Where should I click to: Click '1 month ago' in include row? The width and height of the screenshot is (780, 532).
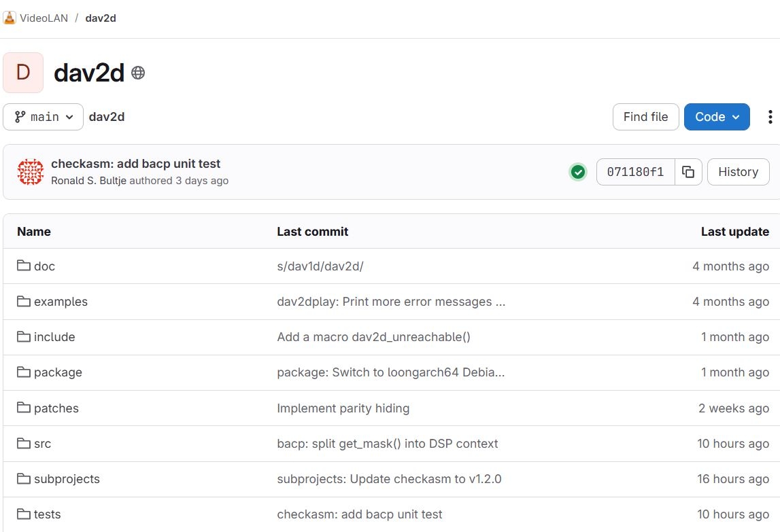point(735,336)
